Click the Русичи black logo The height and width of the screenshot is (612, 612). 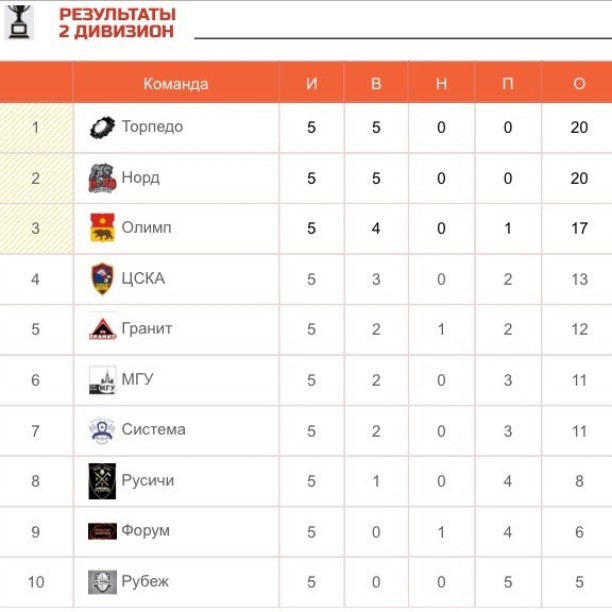pyautogui.click(x=102, y=481)
